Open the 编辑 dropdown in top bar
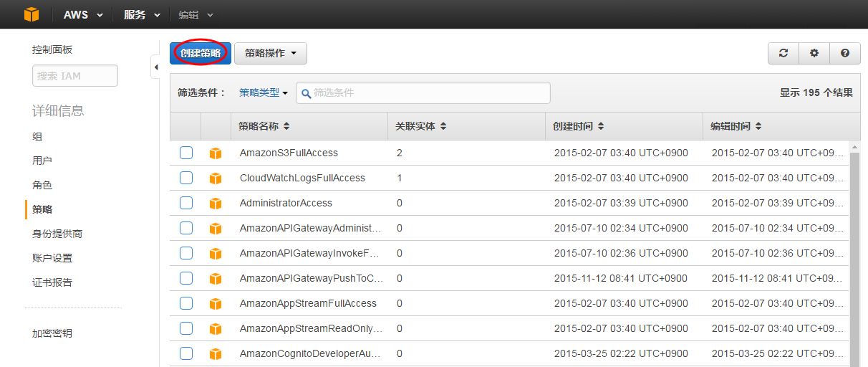Viewport: 868px width, 367px height. coord(196,14)
